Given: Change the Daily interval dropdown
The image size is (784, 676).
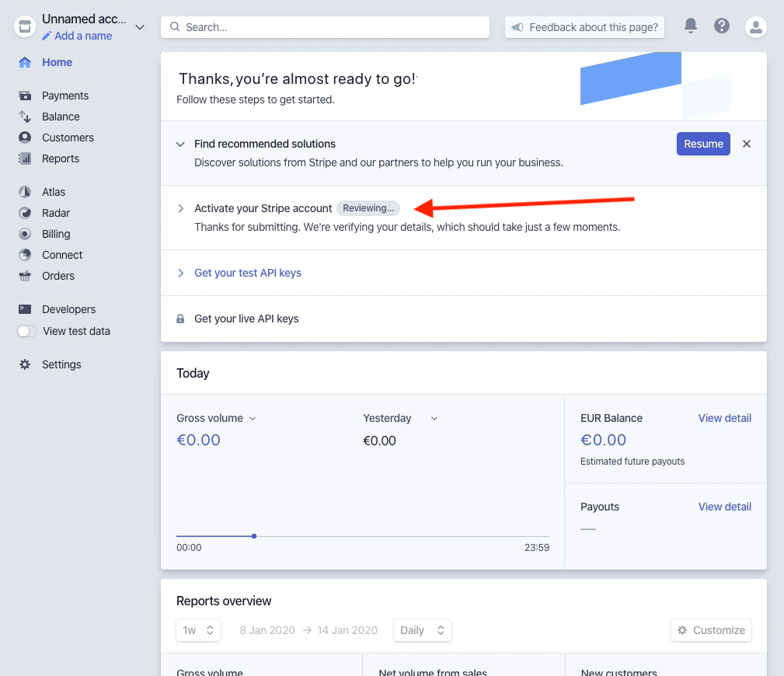Looking at the screenshot, I should point(422,630).
